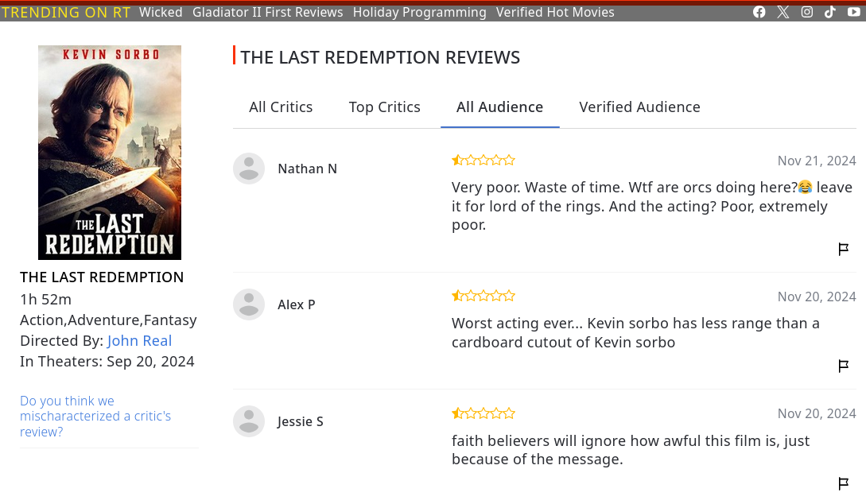
Task: Open the TikTok social icon
Action: [x=830, y=12]
